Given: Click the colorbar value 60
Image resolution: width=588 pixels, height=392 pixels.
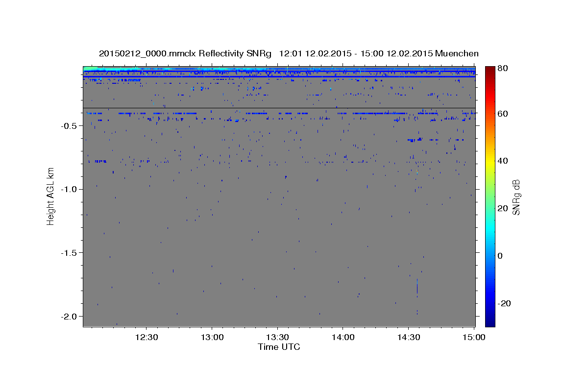Looking at the screenshot, I should [x=503, y=114].
